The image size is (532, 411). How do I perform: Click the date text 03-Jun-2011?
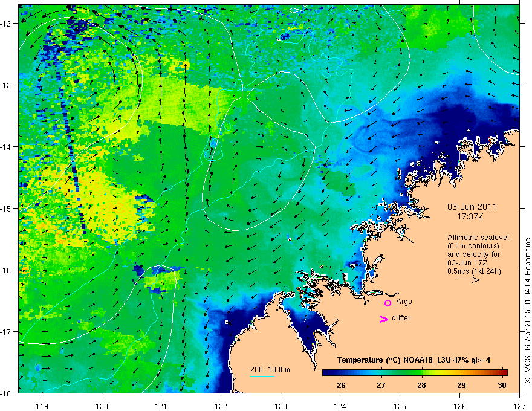click(472, 207)
